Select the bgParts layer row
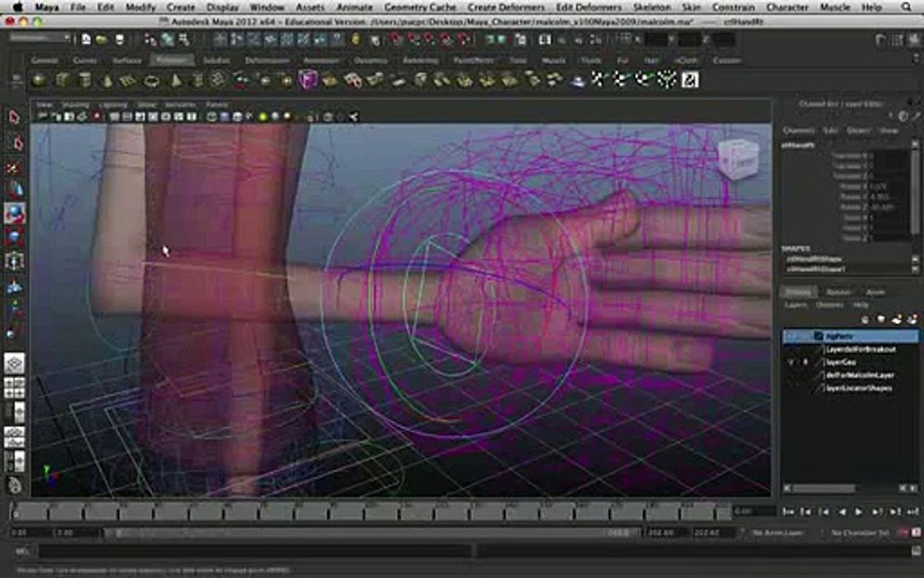This screenshot has height=578, width=924. click(850, 336)
